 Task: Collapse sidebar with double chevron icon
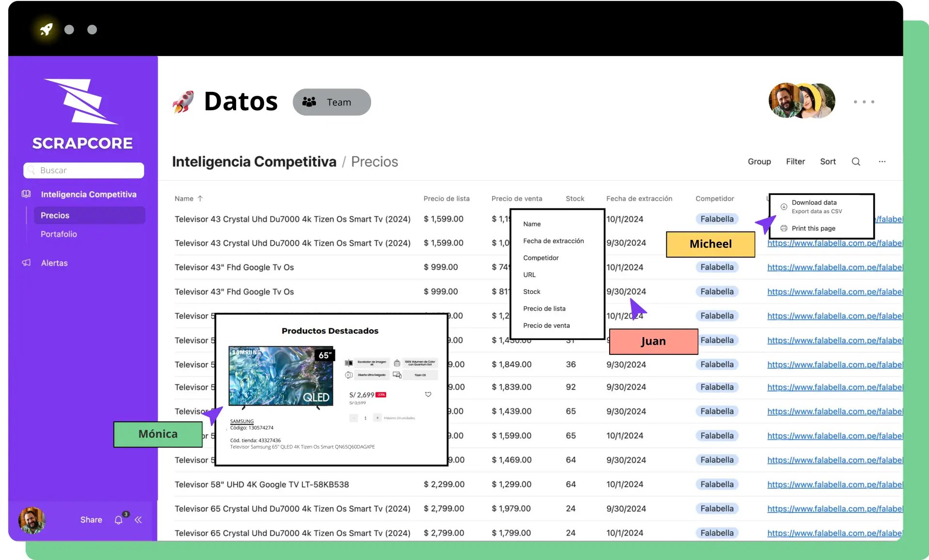[x=138, y=520]
